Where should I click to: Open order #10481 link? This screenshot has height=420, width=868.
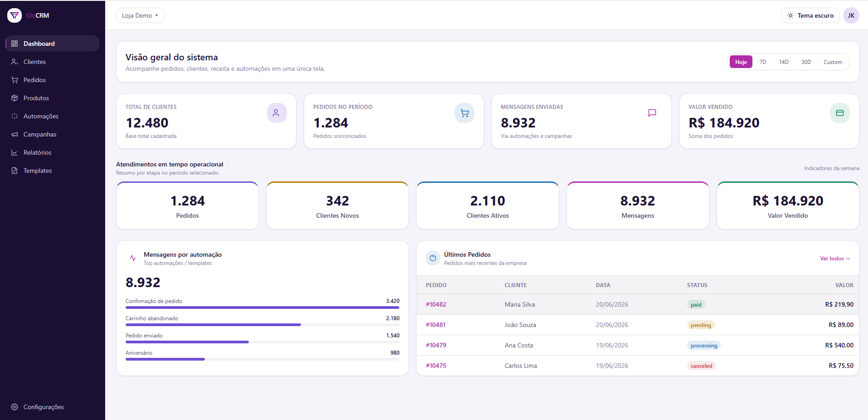click(436, 325)
